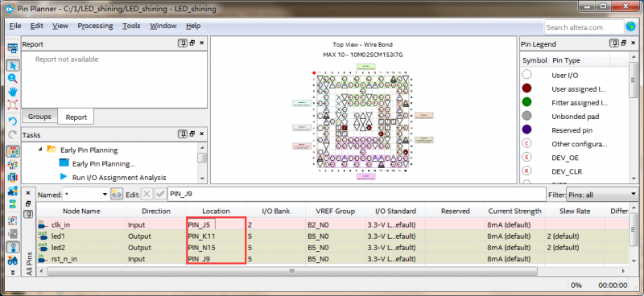Switch to the Groups tab
This screenshot has height=296, width=644.
pyautogui.click(x=39, y=117)
